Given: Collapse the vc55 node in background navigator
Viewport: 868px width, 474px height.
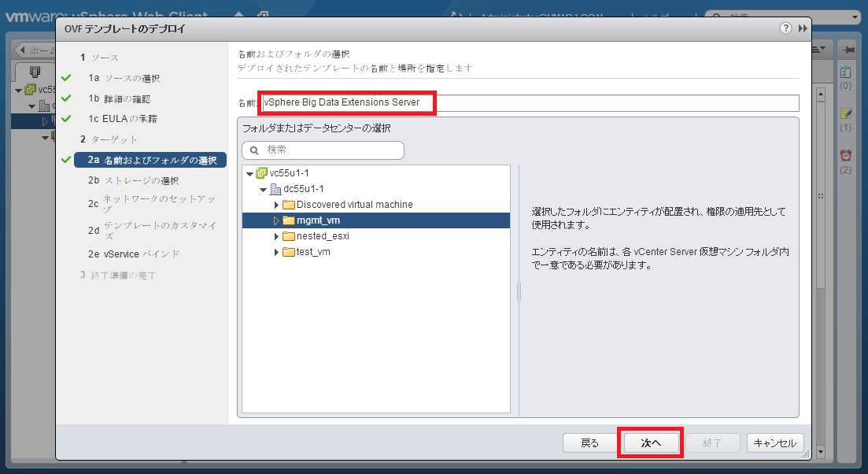Looking at the screenshot, I should [x=18, y=91].
